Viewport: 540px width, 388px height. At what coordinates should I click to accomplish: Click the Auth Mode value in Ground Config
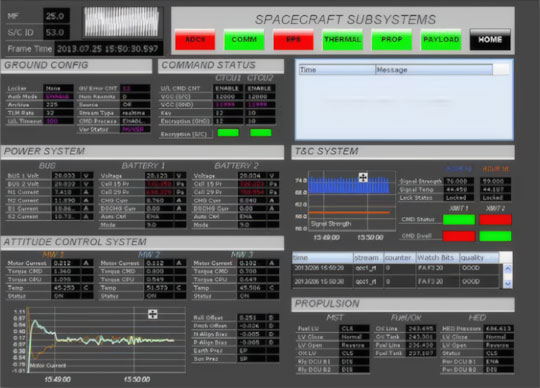click(x=59, y=96)
